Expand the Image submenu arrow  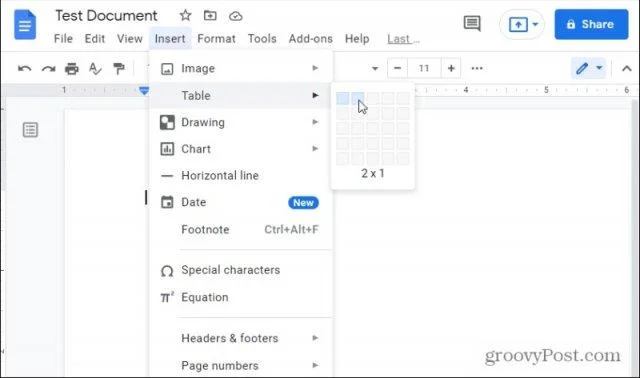click(x=315, y=68)
